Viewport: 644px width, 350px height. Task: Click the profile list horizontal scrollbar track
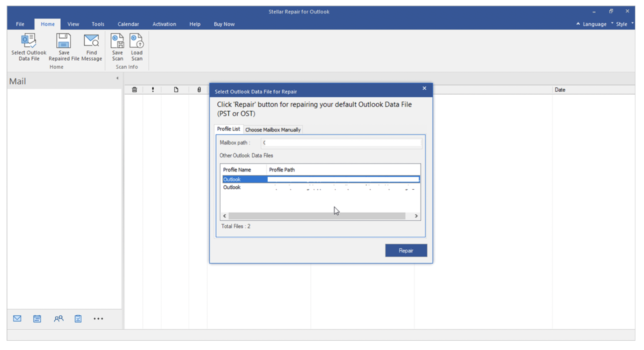tap(317, 216)
